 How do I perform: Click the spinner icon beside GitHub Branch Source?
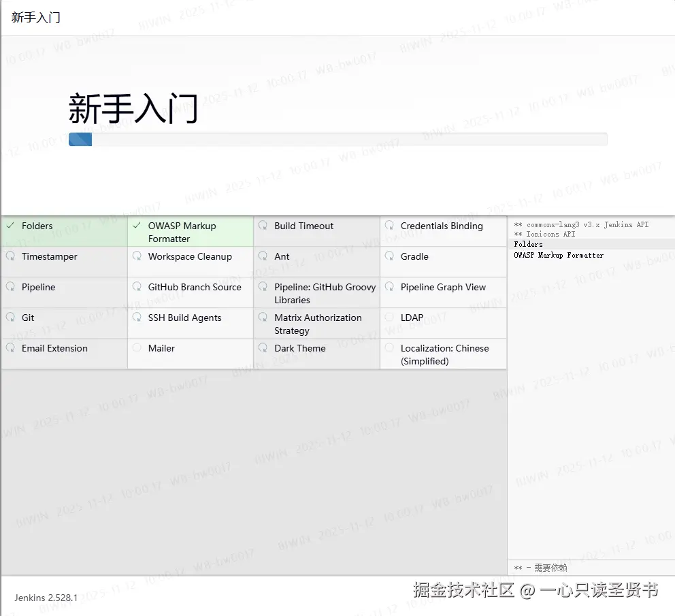click(137, 286)
